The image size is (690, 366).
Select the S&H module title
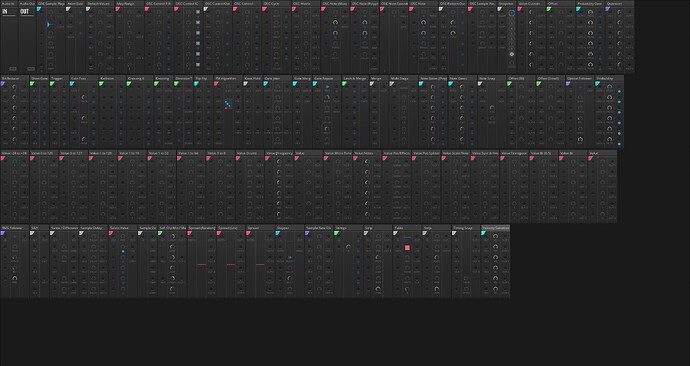click(x=34, y=228)
